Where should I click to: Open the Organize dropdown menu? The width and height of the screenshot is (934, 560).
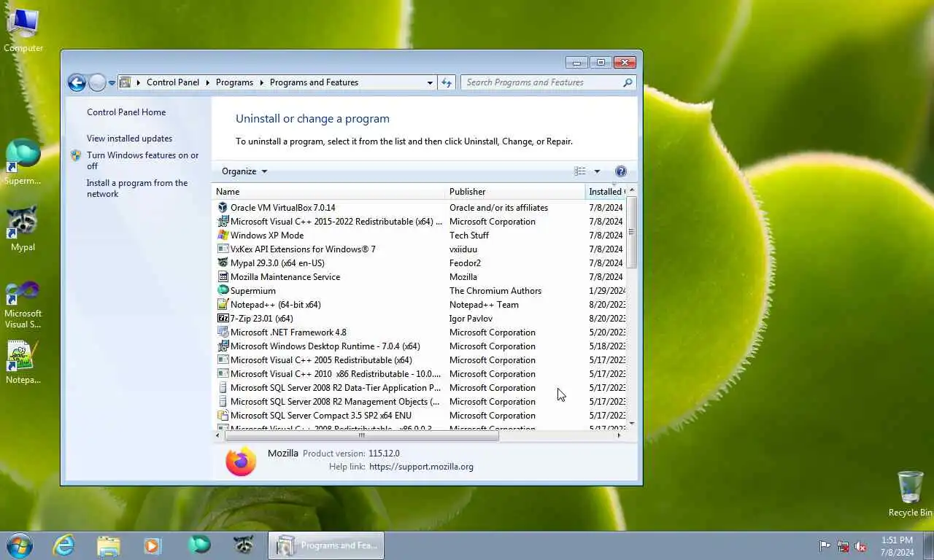[244, 171]
